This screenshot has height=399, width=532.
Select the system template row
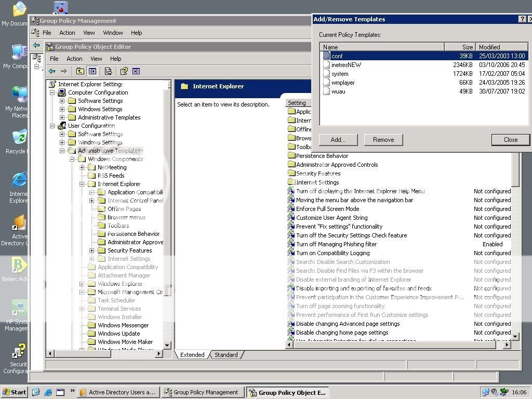[424, 74]
